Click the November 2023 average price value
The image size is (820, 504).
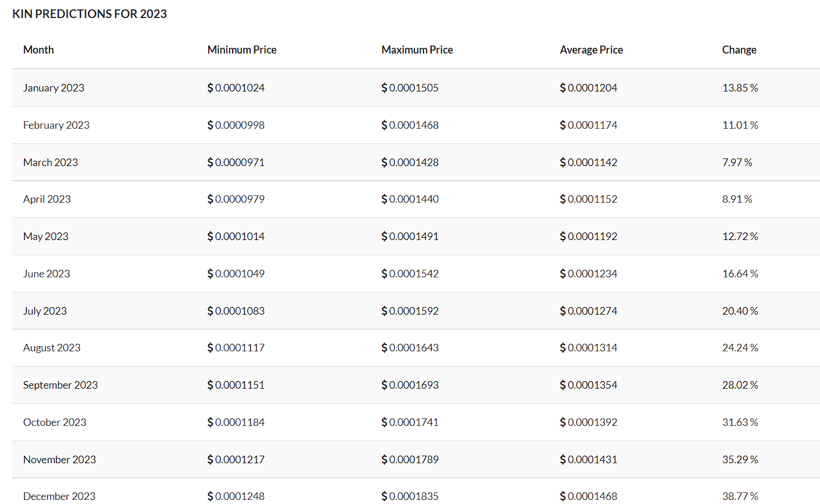pos(588,459)
